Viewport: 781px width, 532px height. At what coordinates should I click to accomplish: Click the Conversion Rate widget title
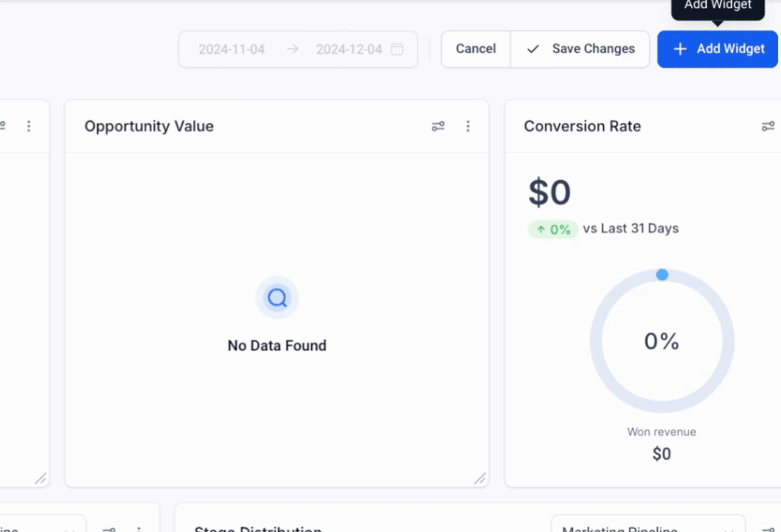tap(582, 126)
